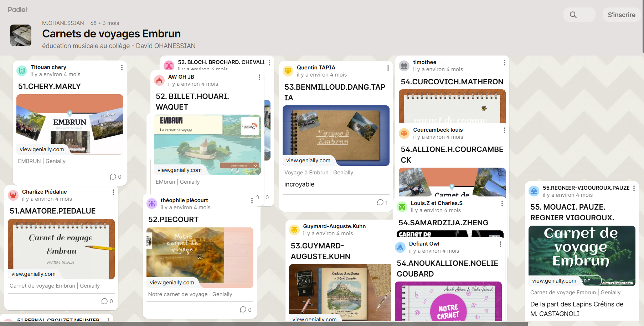Viewport: 644px width, 326px height.
Task: Open the Padlet logo home link
Action: tap(18, 10)
